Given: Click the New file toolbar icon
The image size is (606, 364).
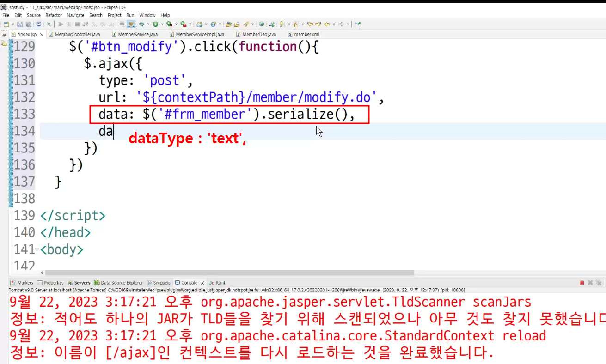Looking at the screenshot, I should [x=6, y=24].
